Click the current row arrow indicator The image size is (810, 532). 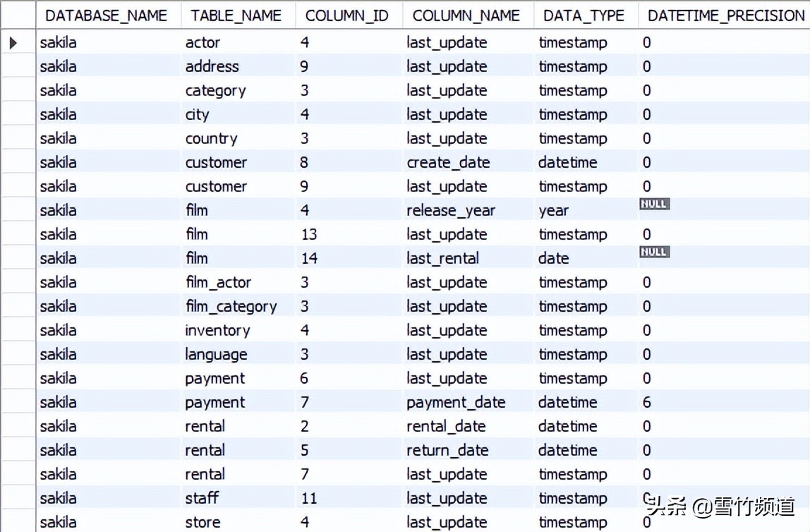(x=14, y=43)
